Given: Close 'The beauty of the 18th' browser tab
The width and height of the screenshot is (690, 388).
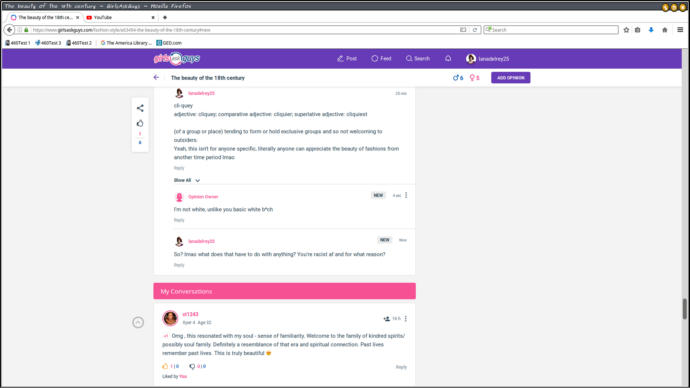Looking at the screenshot, I should 77,18.
